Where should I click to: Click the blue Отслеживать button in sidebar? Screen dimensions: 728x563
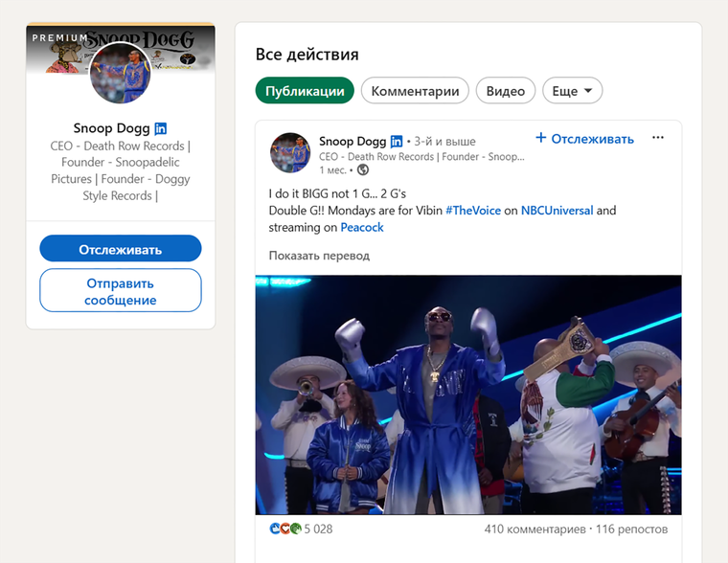coord(121,249)
